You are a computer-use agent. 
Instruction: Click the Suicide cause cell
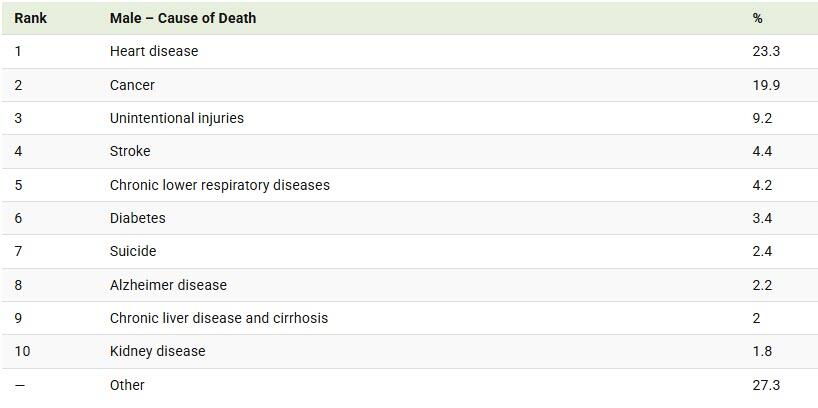(x=133, y=251)
